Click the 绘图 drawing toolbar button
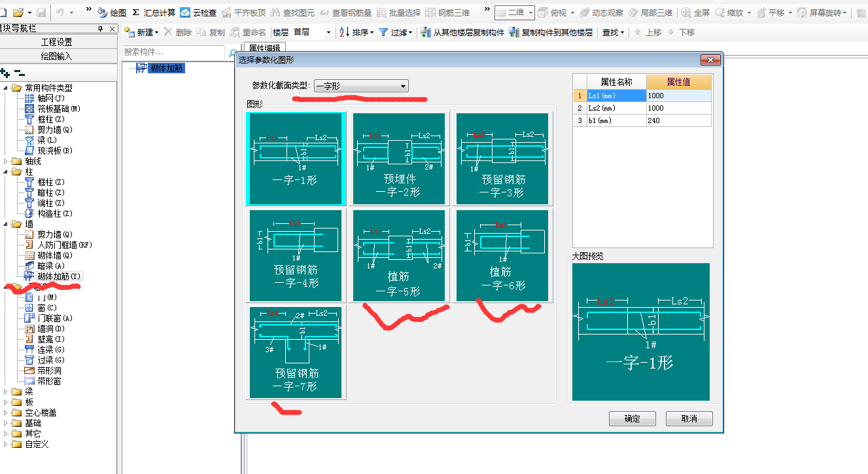The width and height of the screenshot is (868, 474). [111, 12]
